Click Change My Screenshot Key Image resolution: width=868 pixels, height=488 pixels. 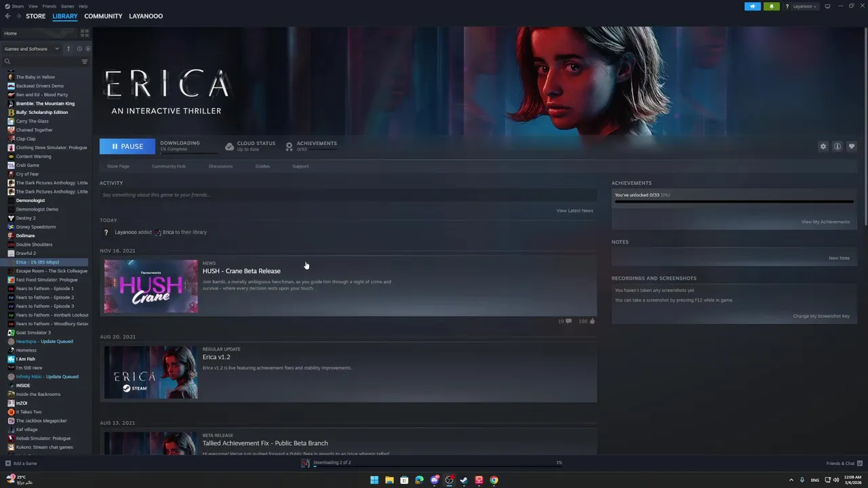821,317
